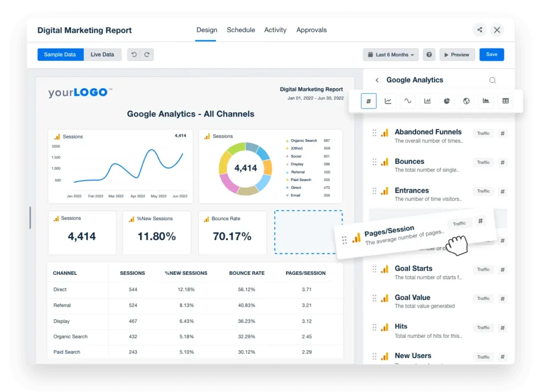Screen dimensions: 550x392
Task: Go back from Google Analytics panel
Action: (377, 81)
